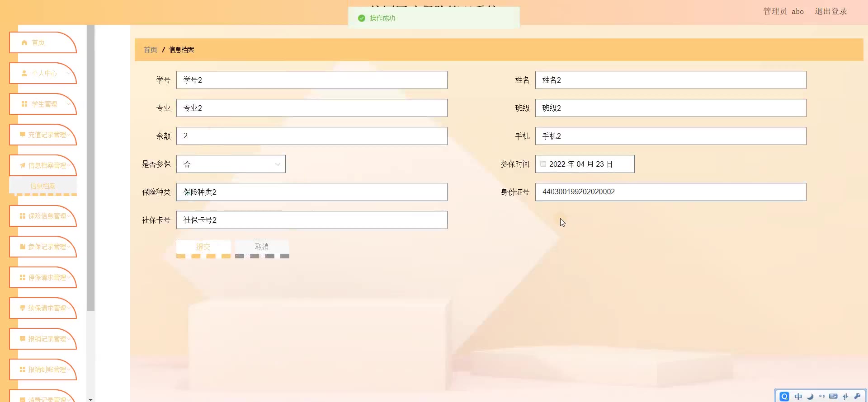Select the 信息档案 submenu item
The width and height of the screenshot is (868, 402).
point(43,186)
